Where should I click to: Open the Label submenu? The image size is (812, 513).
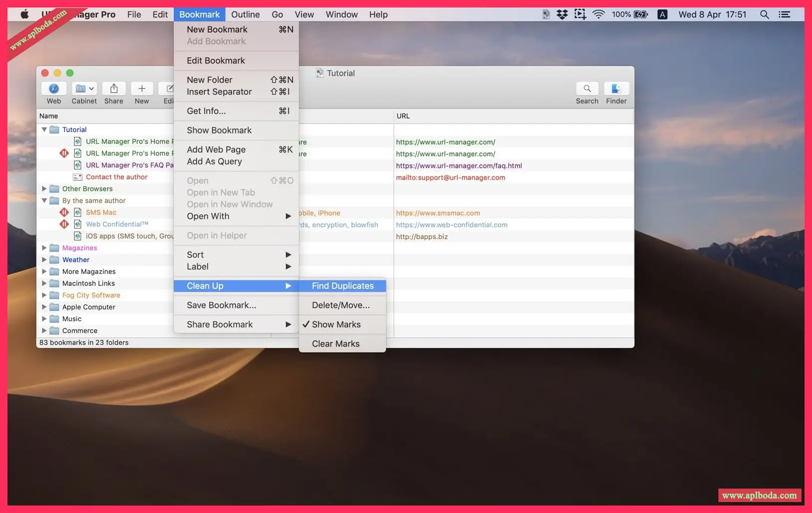tap(236, 266)
